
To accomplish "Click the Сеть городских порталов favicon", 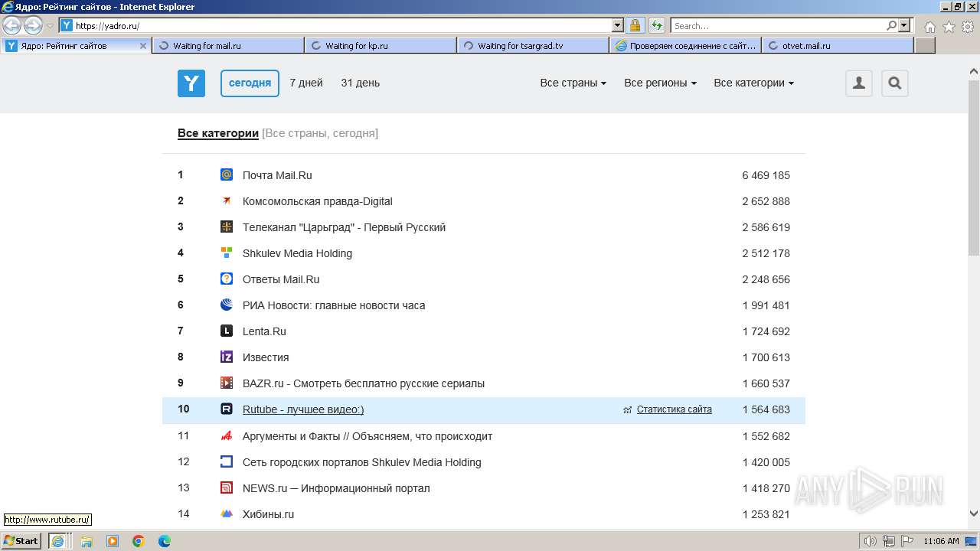I will pos(227,461).
